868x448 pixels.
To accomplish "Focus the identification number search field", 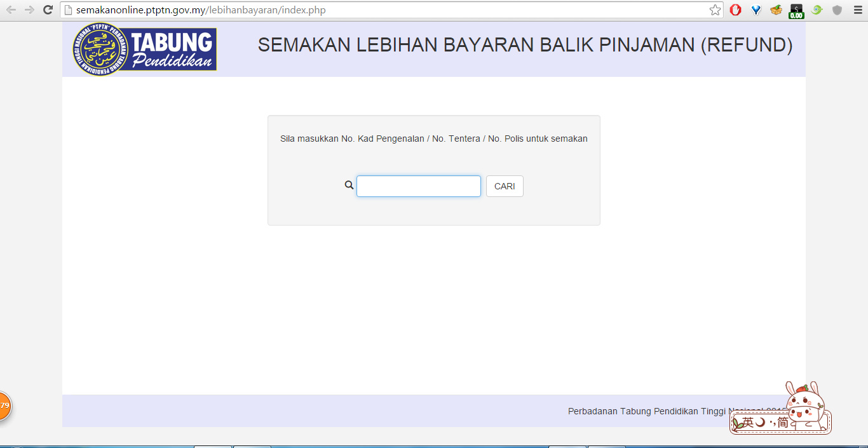I will click(419, 186).
